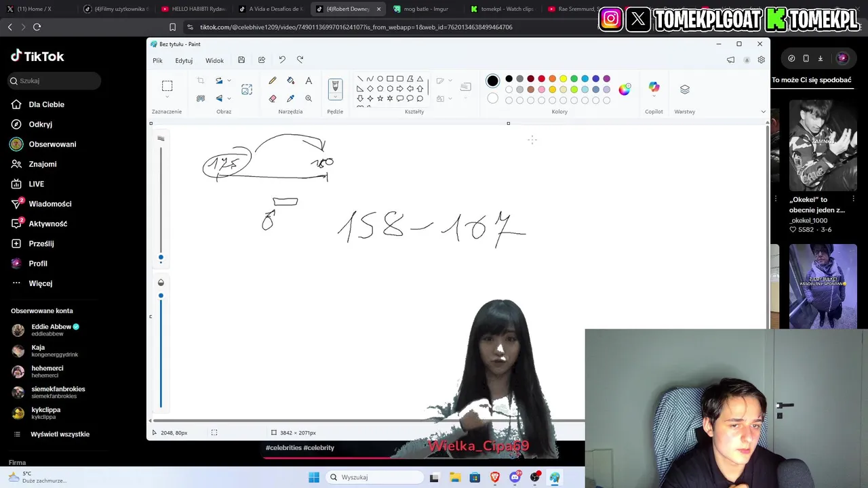Expand the shape outline dropdown
Viewport: 868px width, 488px height.
tap(449, 81)
